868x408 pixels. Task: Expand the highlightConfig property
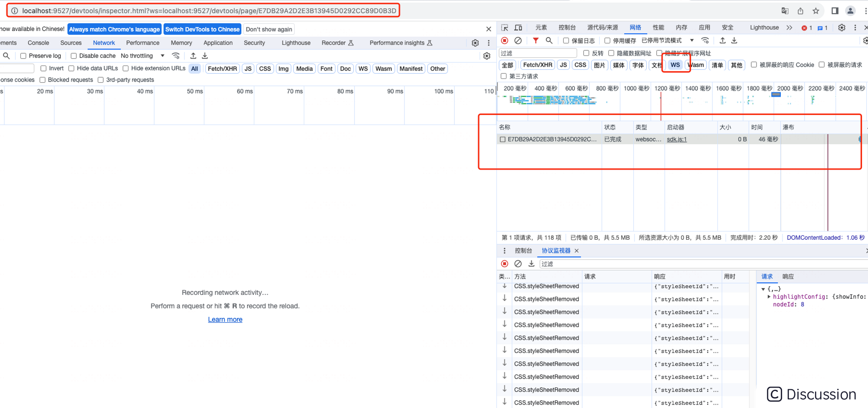[769, 297]
